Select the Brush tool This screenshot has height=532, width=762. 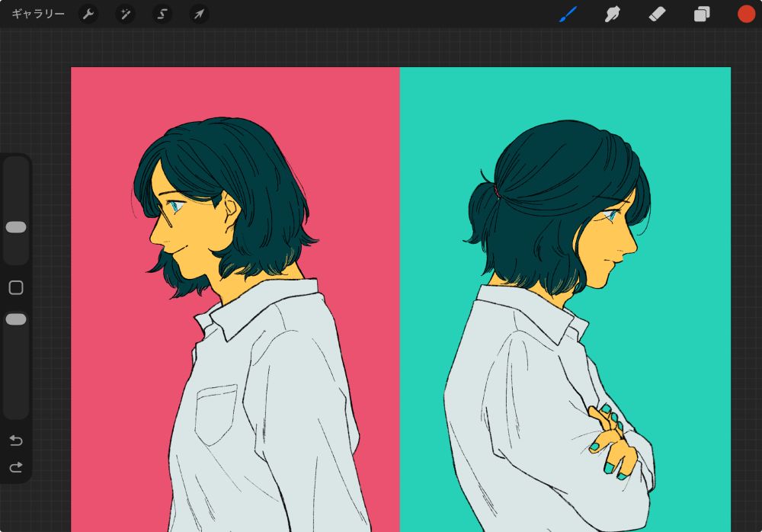point(568,14)
